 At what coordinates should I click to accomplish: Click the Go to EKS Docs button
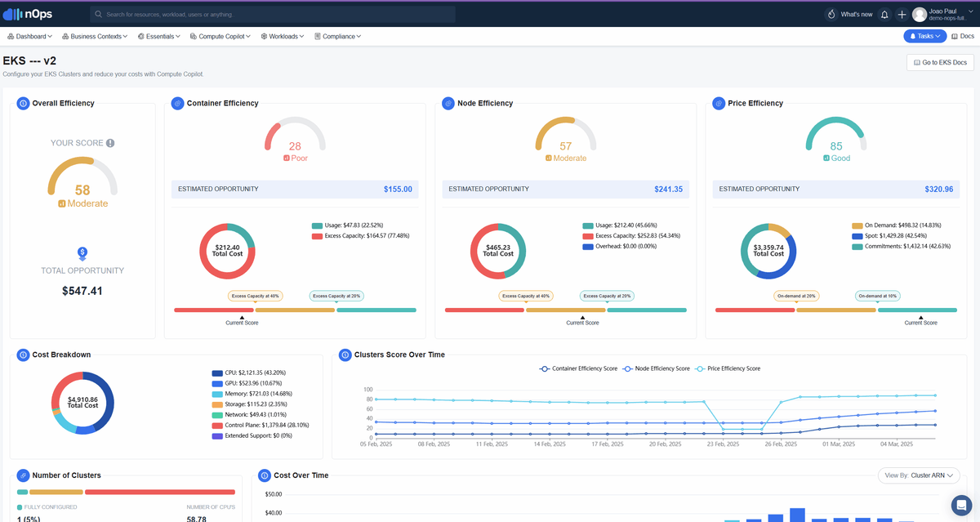[x=940, y=63]
